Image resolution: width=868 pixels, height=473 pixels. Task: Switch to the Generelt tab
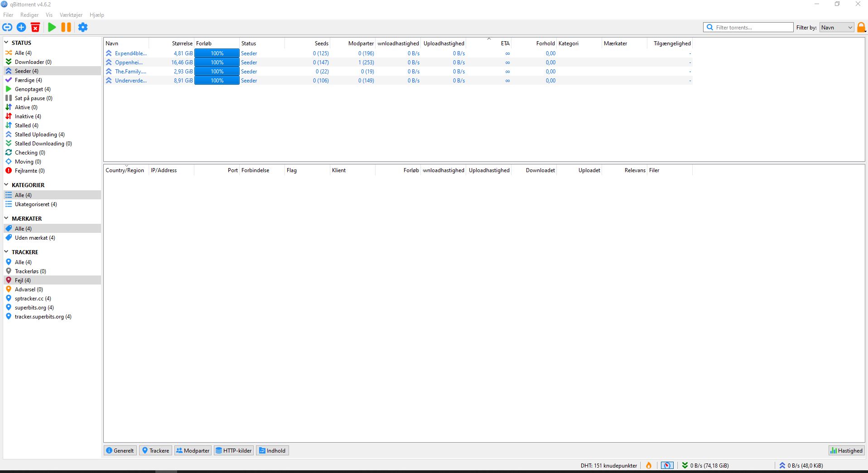point(120,451)
